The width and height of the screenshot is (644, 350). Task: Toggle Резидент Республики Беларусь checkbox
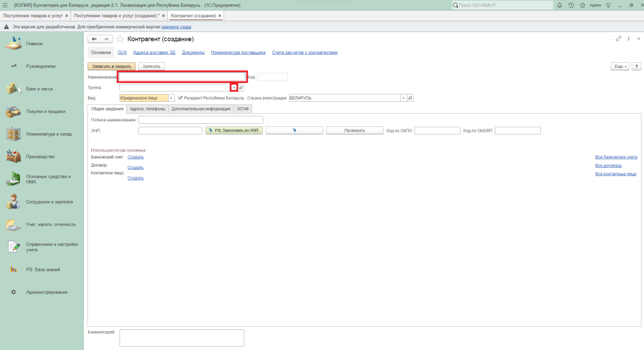point(180,98)
